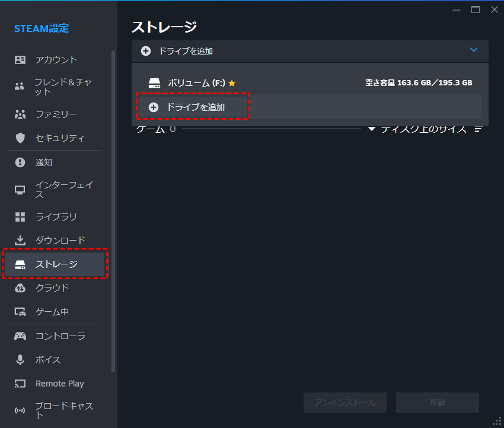Viewport: 504px width, 428px height.
Task: Collapse the drive selector with the blue chevron
Action: [x=474, y=50]
